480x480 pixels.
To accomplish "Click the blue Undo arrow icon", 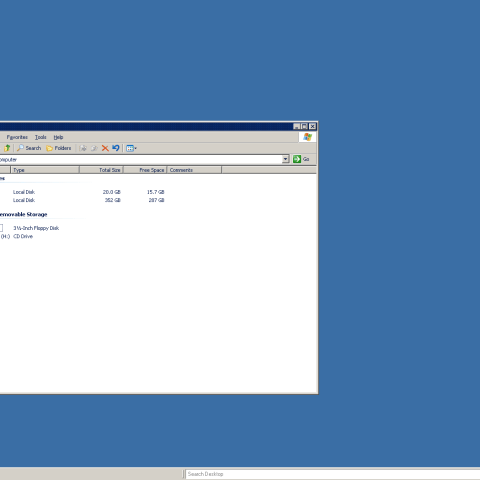I will (116, 148).
